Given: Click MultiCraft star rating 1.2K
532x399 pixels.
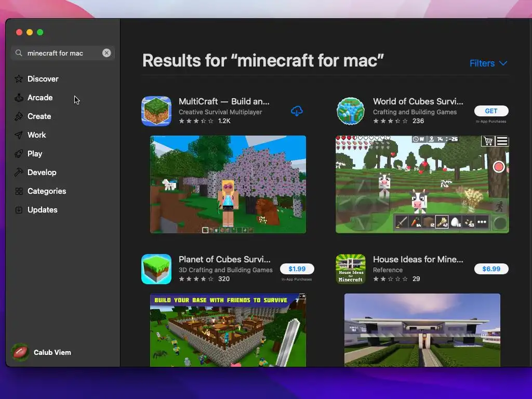Looking at the screenshot, I should (205, 121).
